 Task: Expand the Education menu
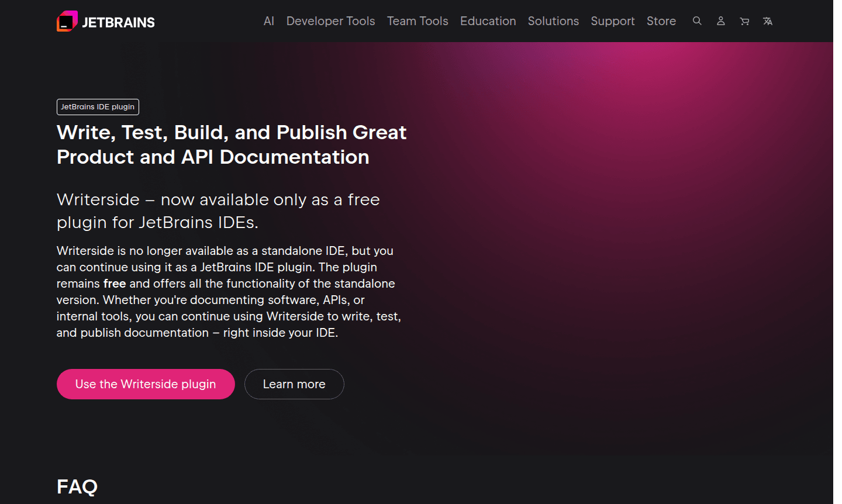pos(488,21)
